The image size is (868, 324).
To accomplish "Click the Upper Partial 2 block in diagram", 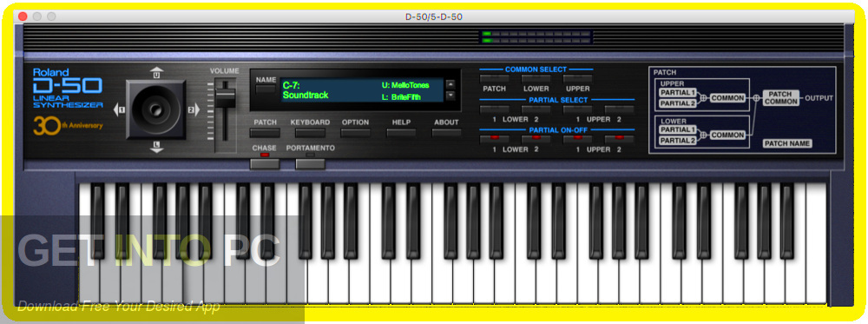I will (x=678, y=103).
